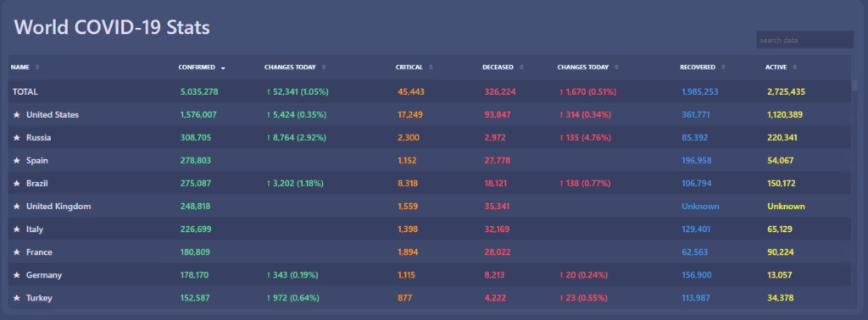
Task: Click the star icon beside Brazil
Action: click(x=17, y=184)
